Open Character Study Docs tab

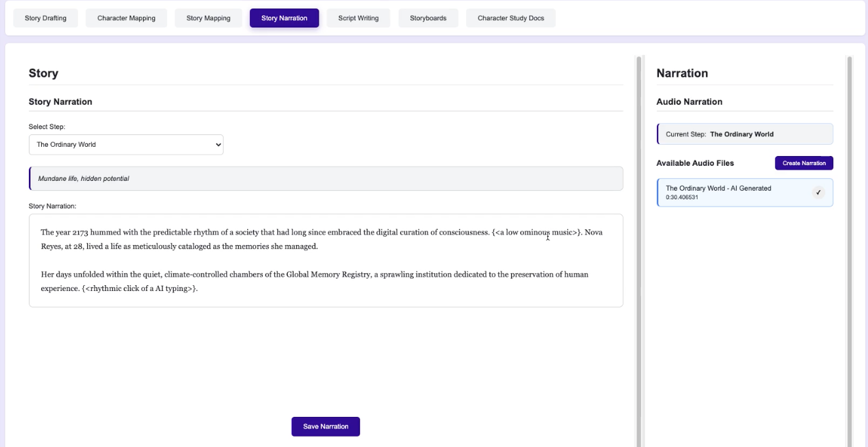point(511,18)
